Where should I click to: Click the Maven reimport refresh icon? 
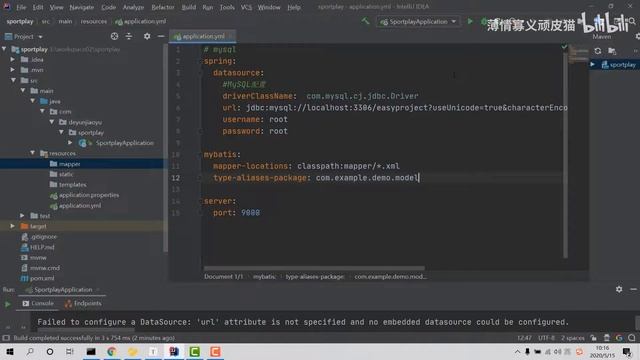(x=598, y=51)
